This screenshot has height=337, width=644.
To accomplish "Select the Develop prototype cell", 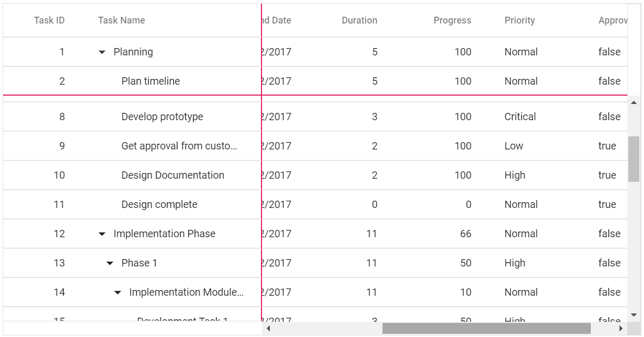I will click(162, 117).
